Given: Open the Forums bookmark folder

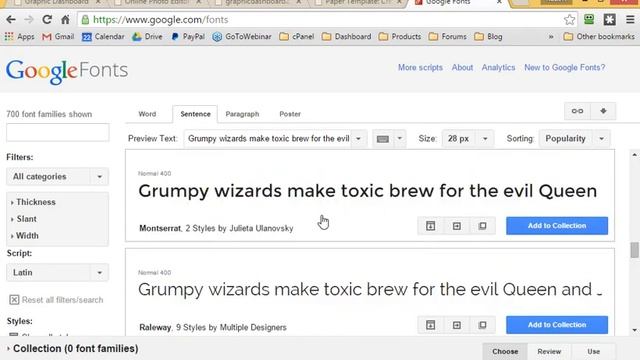Looking at the screenshot, I should pos(447,37).
